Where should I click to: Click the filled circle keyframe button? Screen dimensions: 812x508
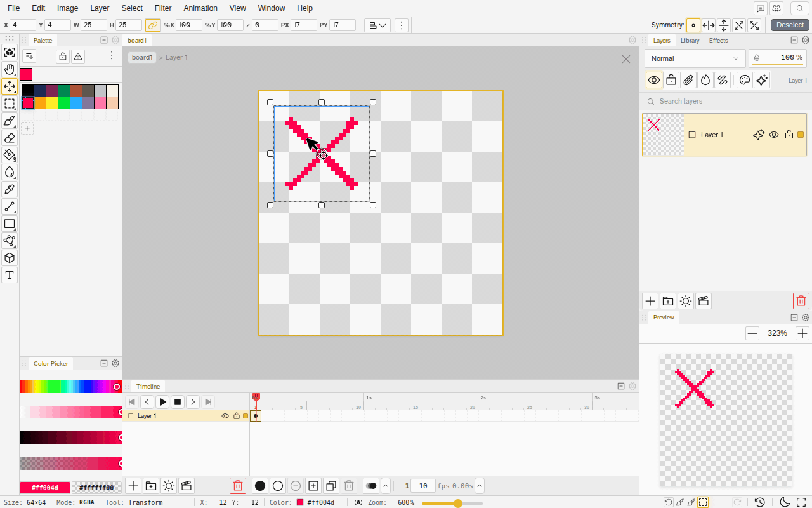point(260,486)
